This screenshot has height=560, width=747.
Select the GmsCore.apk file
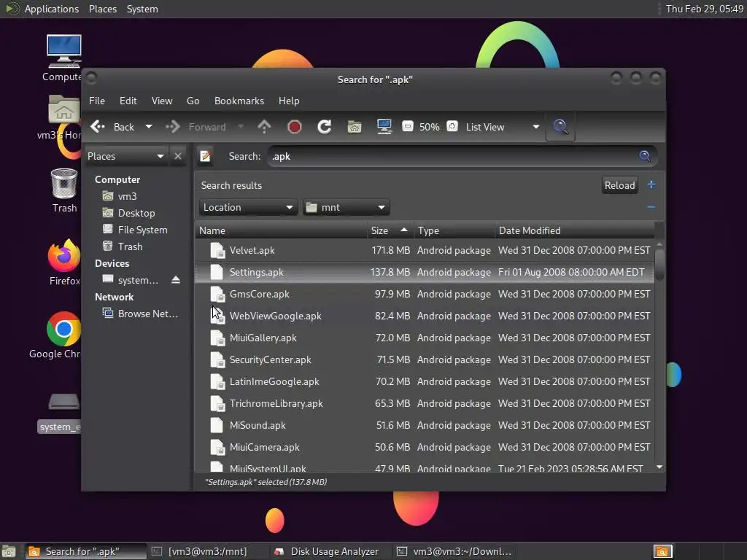424,295
